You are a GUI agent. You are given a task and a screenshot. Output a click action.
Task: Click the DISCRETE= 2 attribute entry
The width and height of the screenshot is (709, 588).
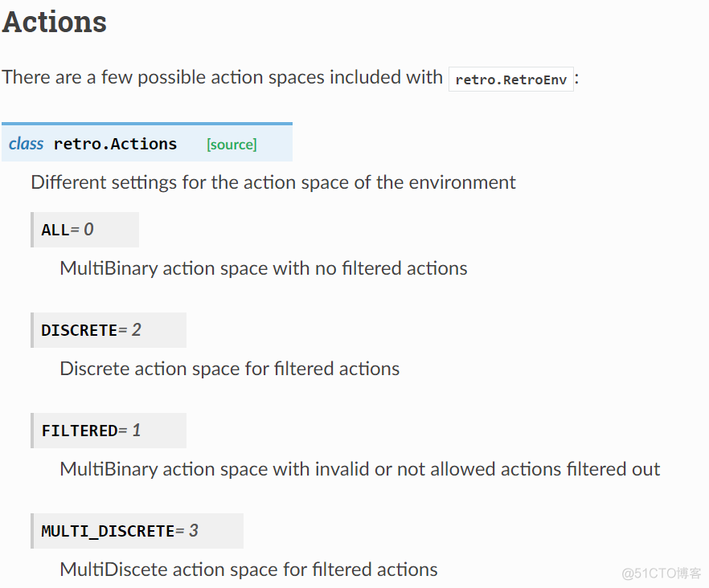[109, 330]
